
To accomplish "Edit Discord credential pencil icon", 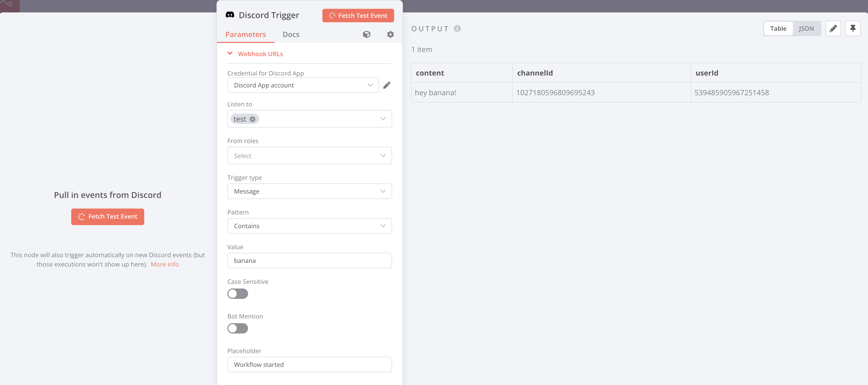I will click(x=387, y=85).
